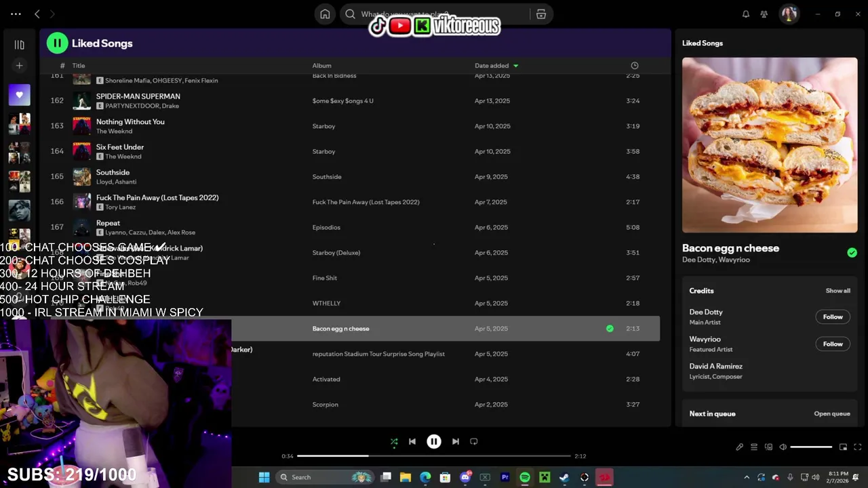The image size is (868, 488).
Task: Open the Browse icon beside the search box
Action: [x=541, y=14]
